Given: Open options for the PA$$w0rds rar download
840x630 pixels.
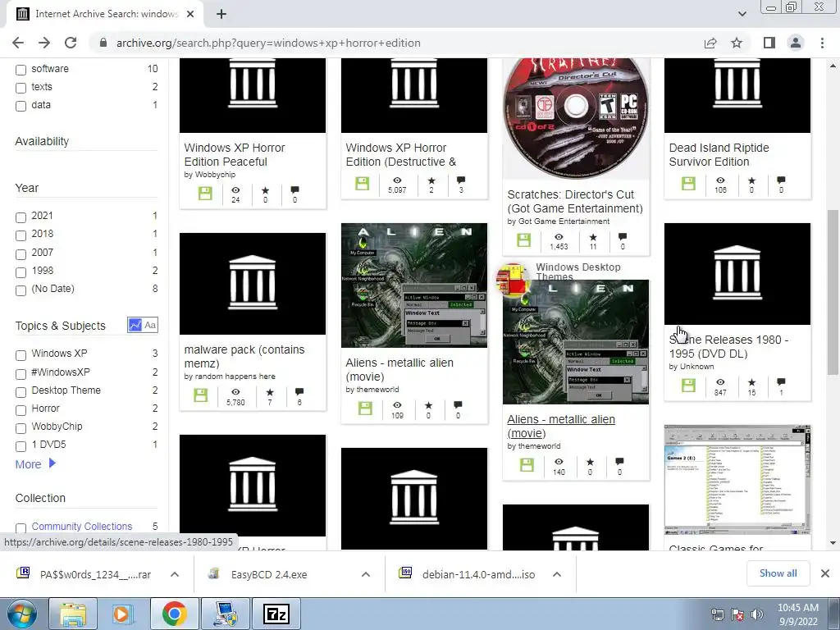Looking at the screenshot, I should (x=175, y=574).
